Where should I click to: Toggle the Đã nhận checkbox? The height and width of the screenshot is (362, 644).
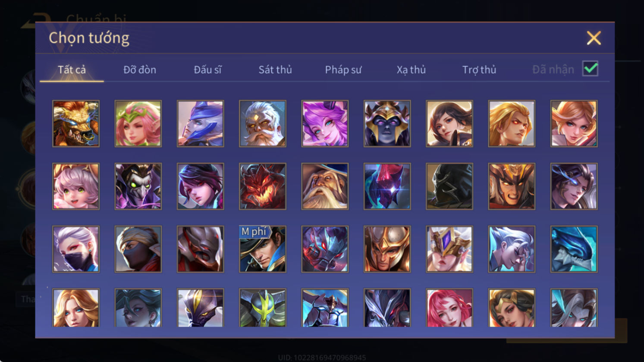pyautogui.click(x=590, y=69)
